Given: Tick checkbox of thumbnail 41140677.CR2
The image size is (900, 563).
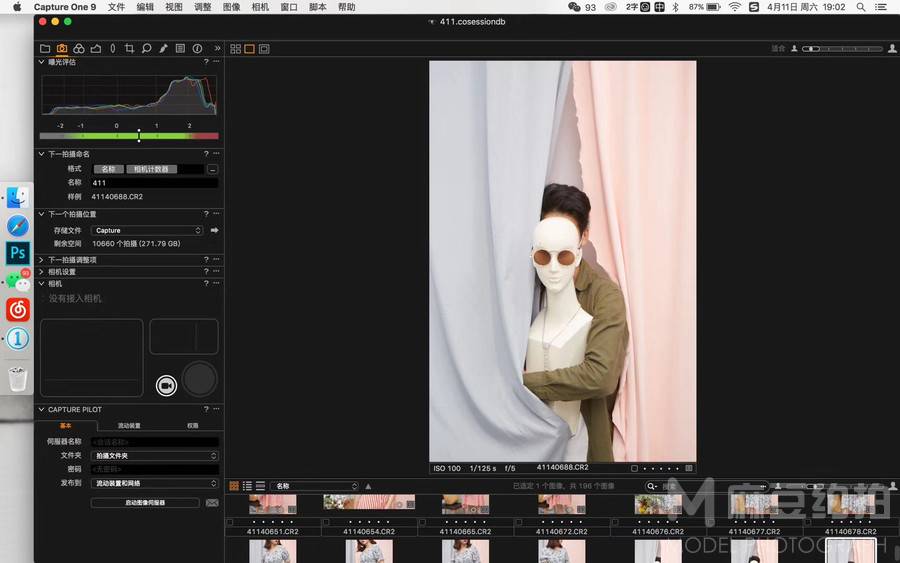Looking at the screenshot, I should pos(712,523).
